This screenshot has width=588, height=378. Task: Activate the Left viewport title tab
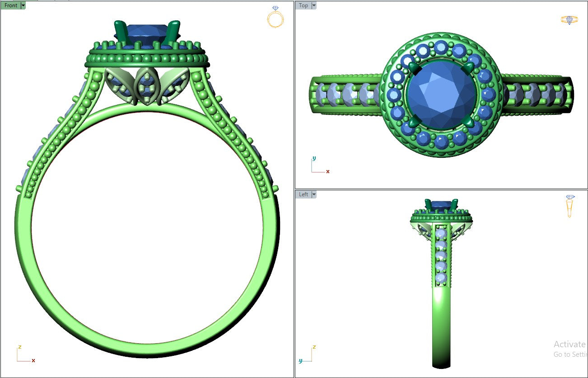[303, 194]
